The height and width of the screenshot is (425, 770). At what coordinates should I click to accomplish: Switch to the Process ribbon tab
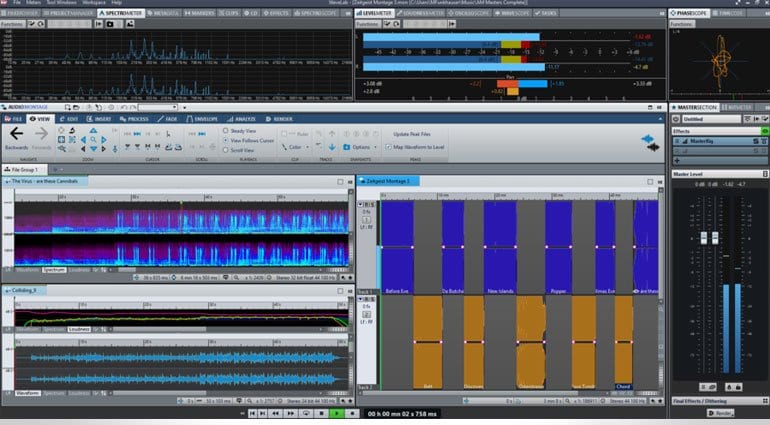134,119
